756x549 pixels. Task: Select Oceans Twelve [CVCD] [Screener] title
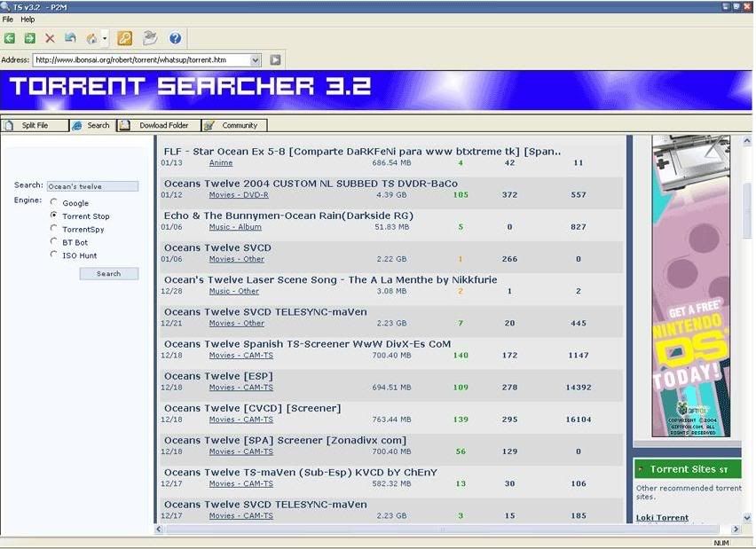click(x=252, y=408)
